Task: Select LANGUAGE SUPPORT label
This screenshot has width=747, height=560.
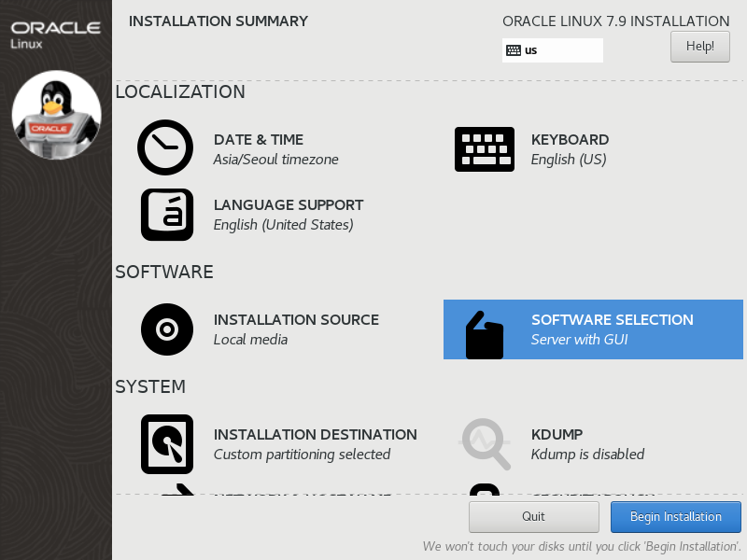Action: pyautogui.click(x=289, y=204)
